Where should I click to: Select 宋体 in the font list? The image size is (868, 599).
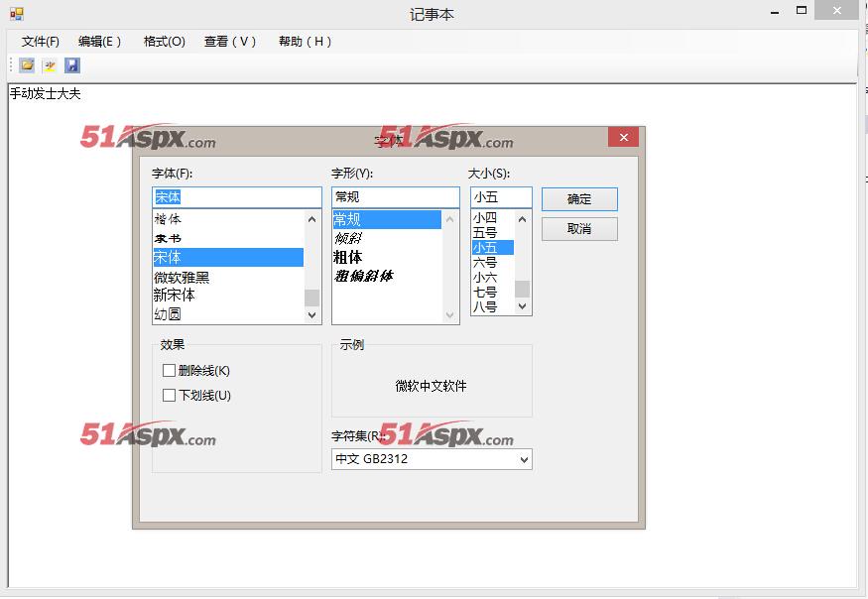(x=228, y=258)
